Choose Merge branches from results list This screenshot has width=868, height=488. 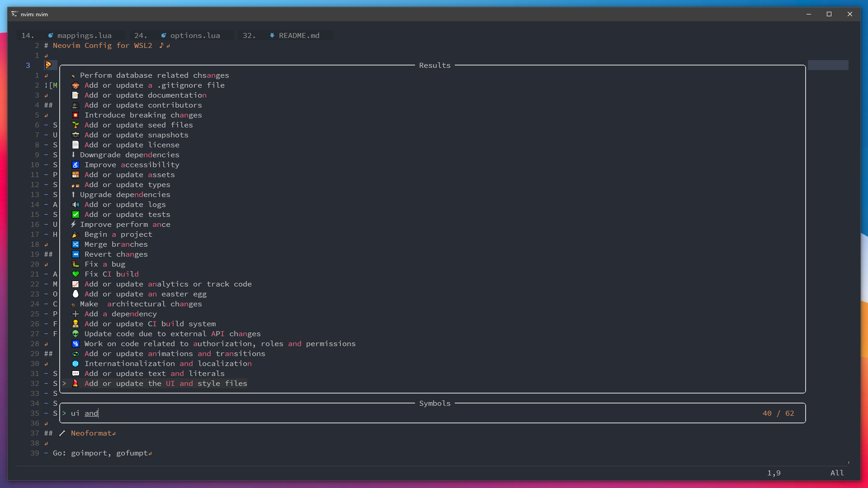[x=116, y=244]
